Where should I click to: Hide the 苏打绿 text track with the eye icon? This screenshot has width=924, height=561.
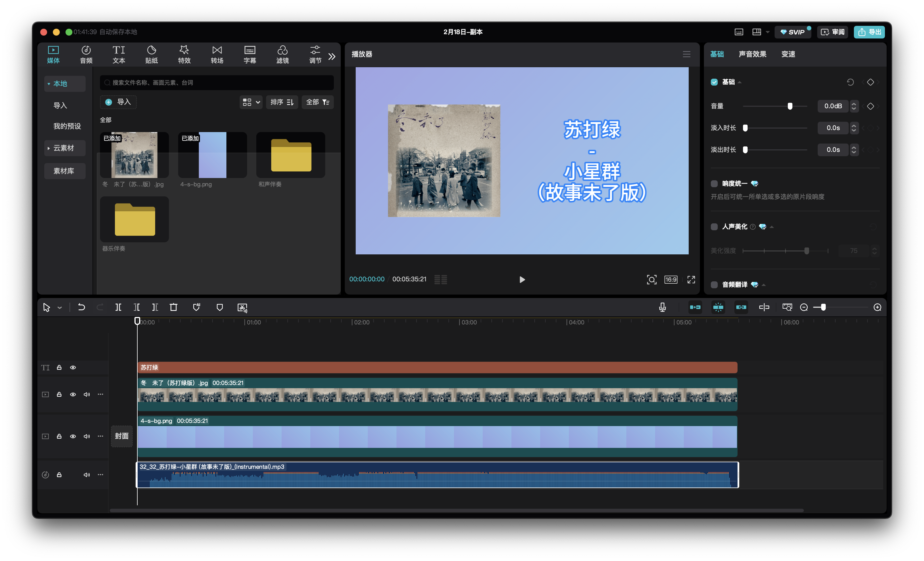(73, 367)
